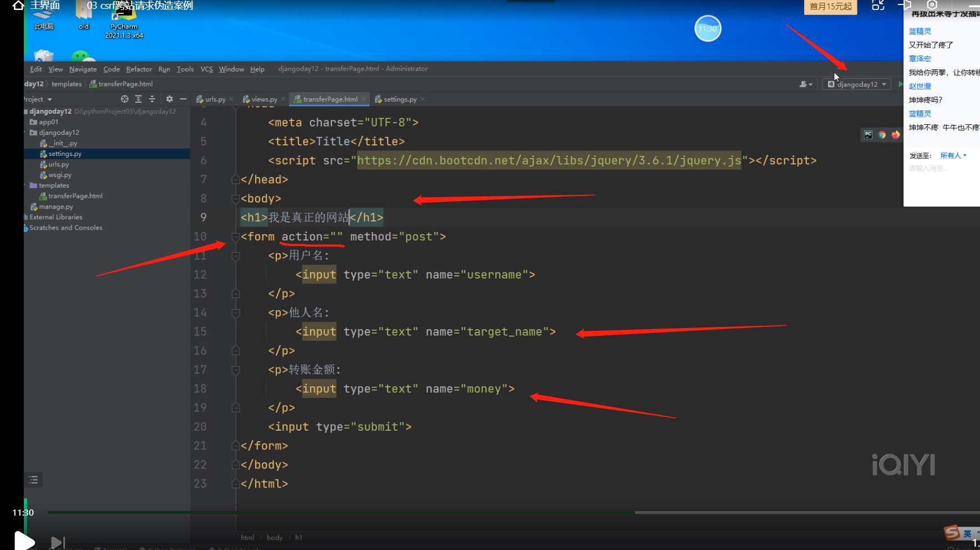
Task: Open the Help menu
Action: pyautogui.click(x=257, y=69)
